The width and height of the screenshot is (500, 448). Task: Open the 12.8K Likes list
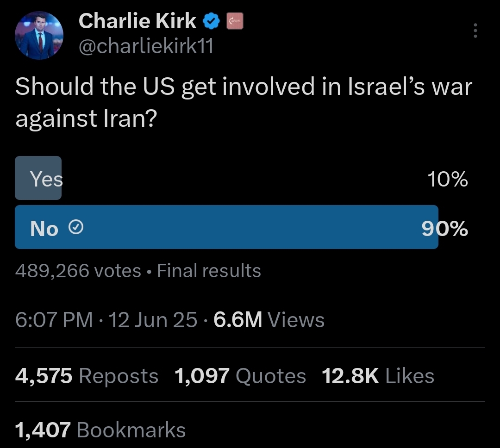click(x=378, y=376)
